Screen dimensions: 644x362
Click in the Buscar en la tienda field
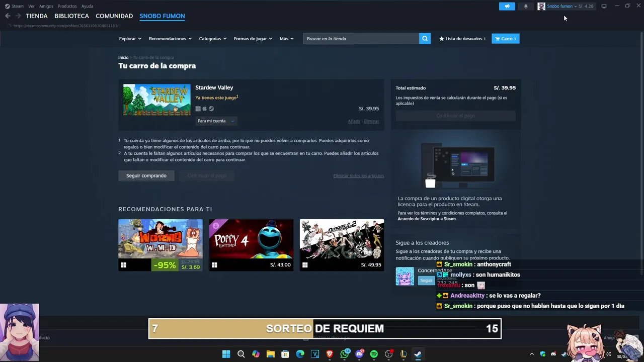point(361,39)
